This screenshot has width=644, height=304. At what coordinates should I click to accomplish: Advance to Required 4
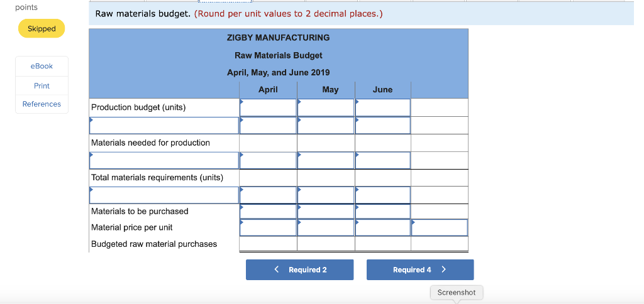point(420,269)
